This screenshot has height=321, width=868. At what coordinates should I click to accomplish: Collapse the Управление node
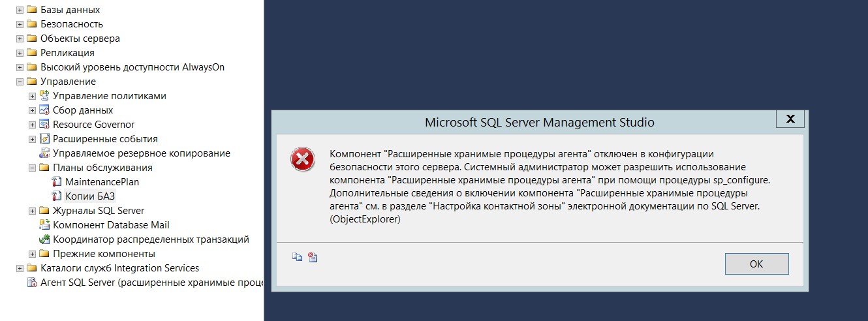pyautogui.click(x=20, y=82)
